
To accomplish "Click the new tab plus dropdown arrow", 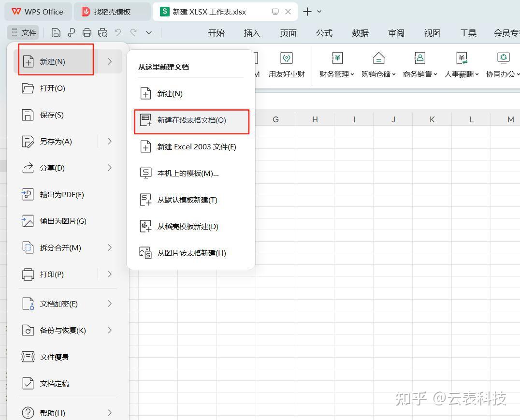I will [x=318, y=11].
